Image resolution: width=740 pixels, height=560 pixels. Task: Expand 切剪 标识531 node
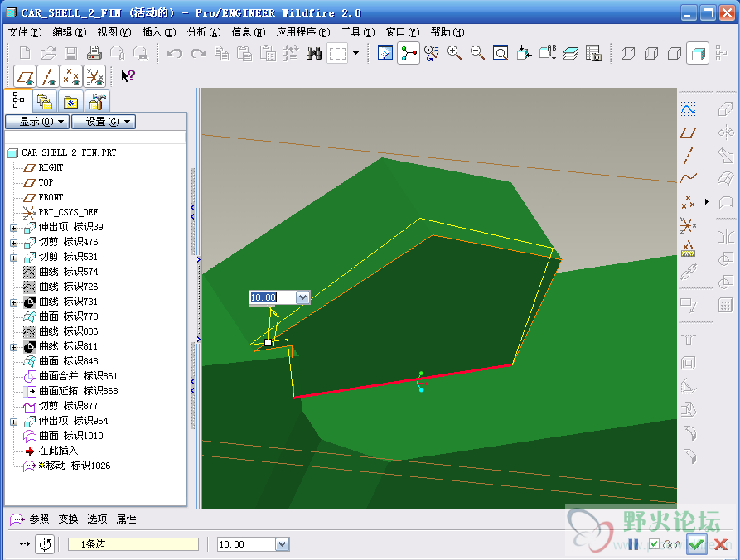14,258
